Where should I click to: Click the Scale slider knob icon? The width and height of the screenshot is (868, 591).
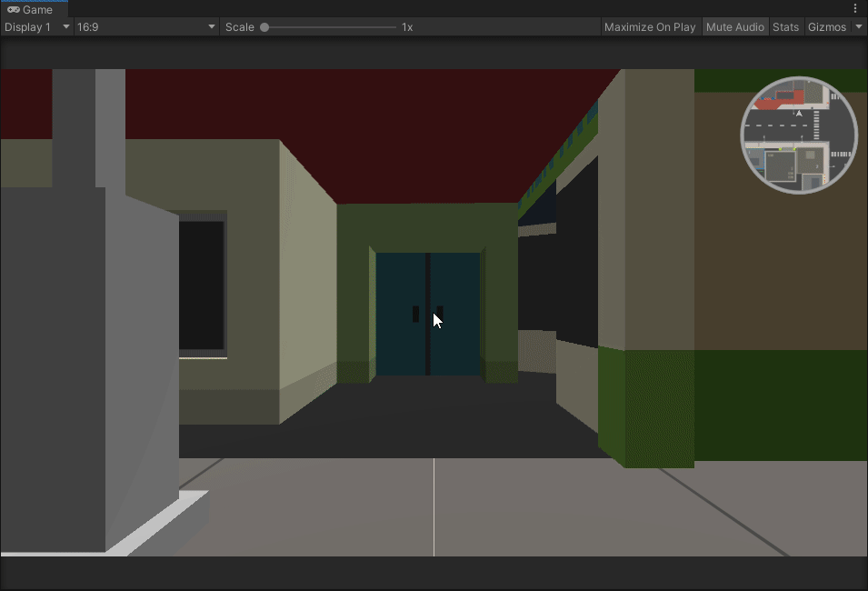[x=264, y=27]
